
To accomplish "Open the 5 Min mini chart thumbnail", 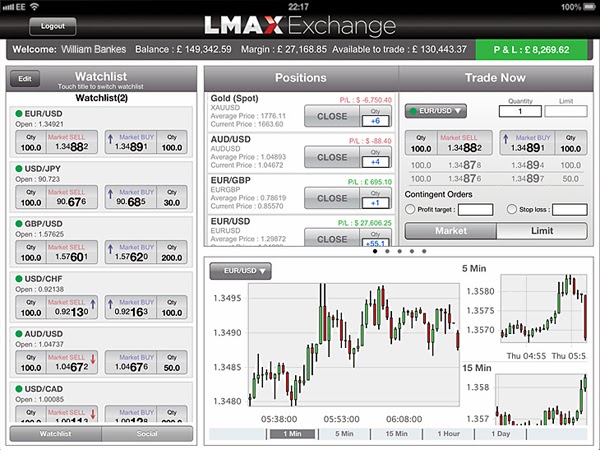I will click(x=543, y=308).
